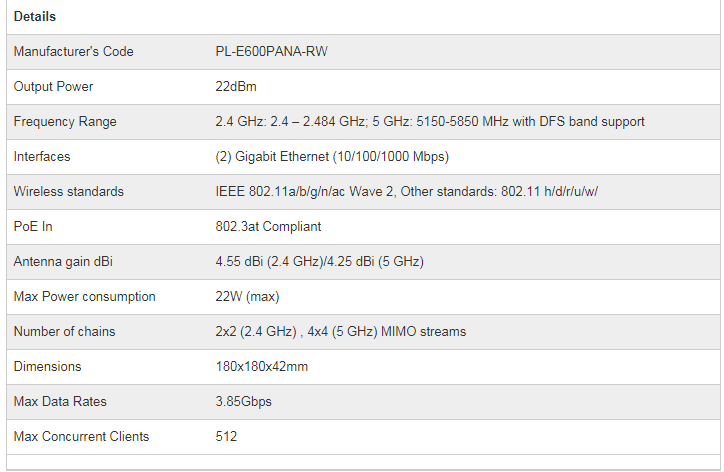Click the Max Concurrent Clients value 512

coord(226,437)
